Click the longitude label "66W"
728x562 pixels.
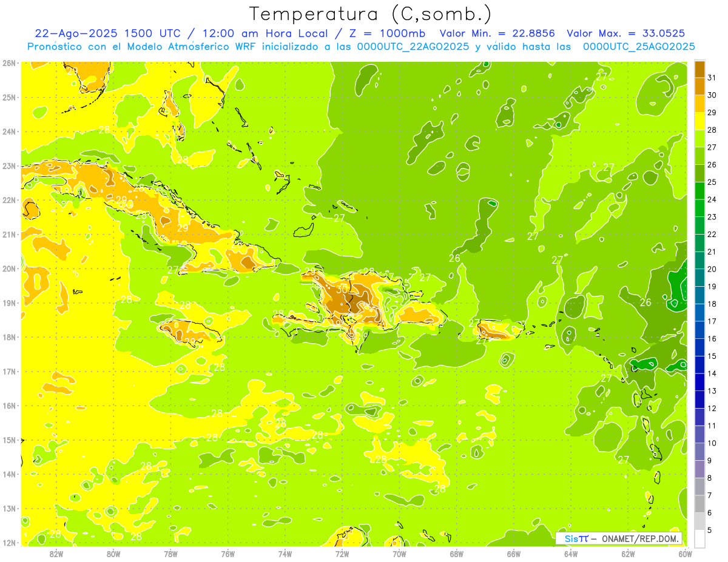tap(514, 554)
